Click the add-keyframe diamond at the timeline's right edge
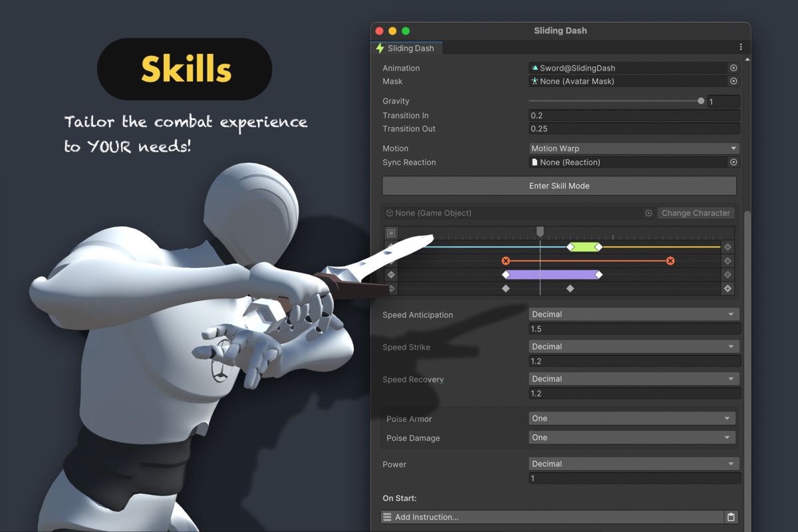798x532 pixels. tap(728, 247)
